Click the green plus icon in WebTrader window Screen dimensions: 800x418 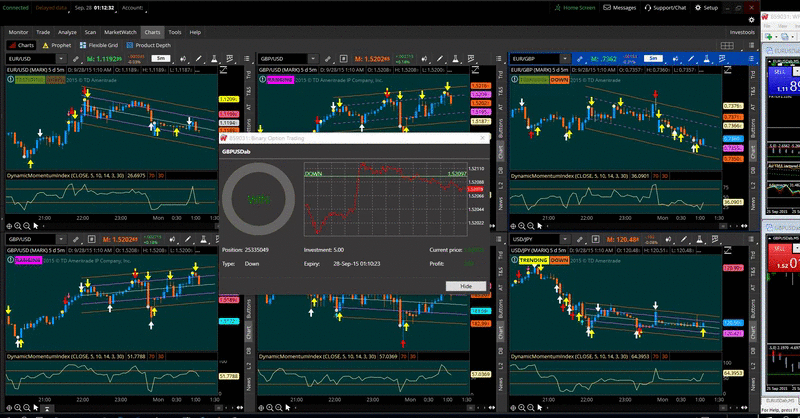click(x=769, y=37)
